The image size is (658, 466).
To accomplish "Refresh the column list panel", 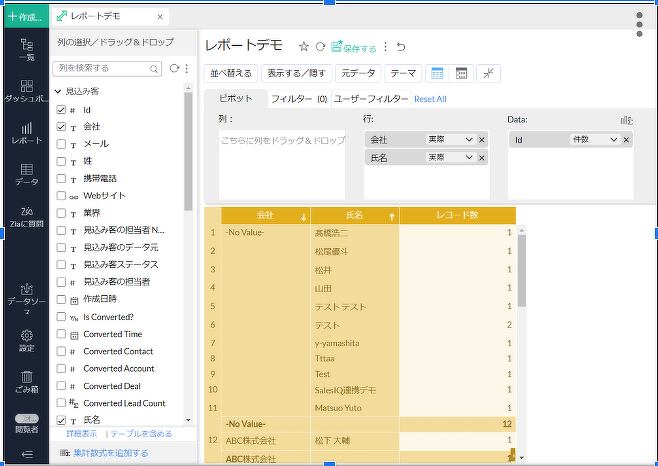I will click(x=174, y=68).
